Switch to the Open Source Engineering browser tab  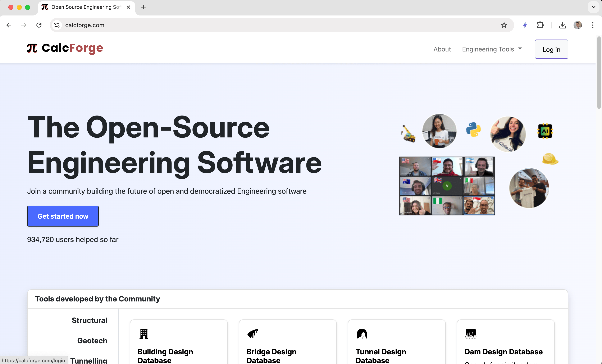click(x=86, y=7)
